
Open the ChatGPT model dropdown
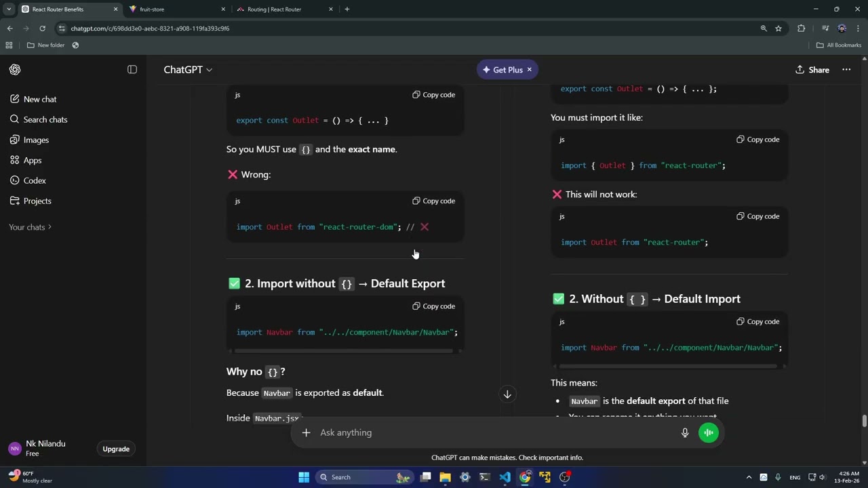[x=188, y=70]
